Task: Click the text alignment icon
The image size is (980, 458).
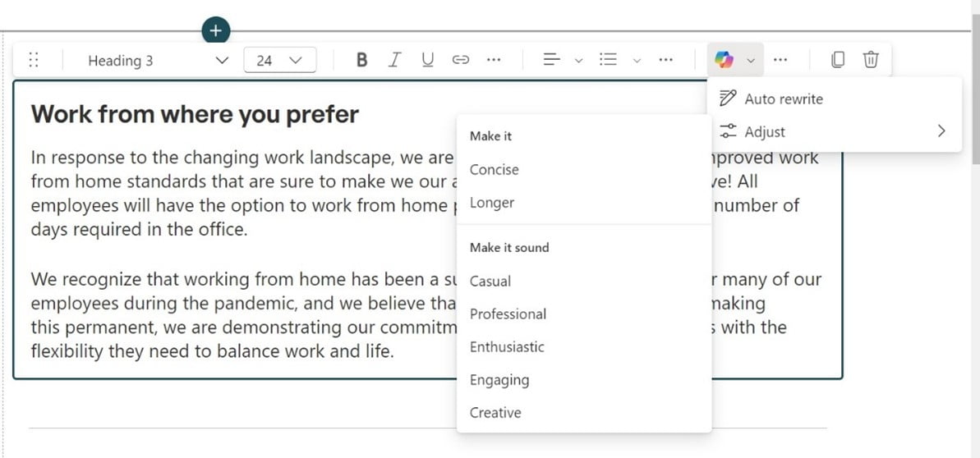Action: [x=552, y=60]
